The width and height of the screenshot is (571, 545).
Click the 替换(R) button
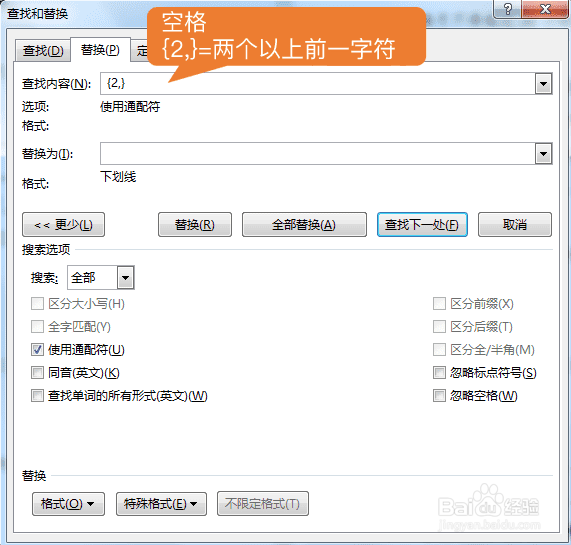pos(195,225)
